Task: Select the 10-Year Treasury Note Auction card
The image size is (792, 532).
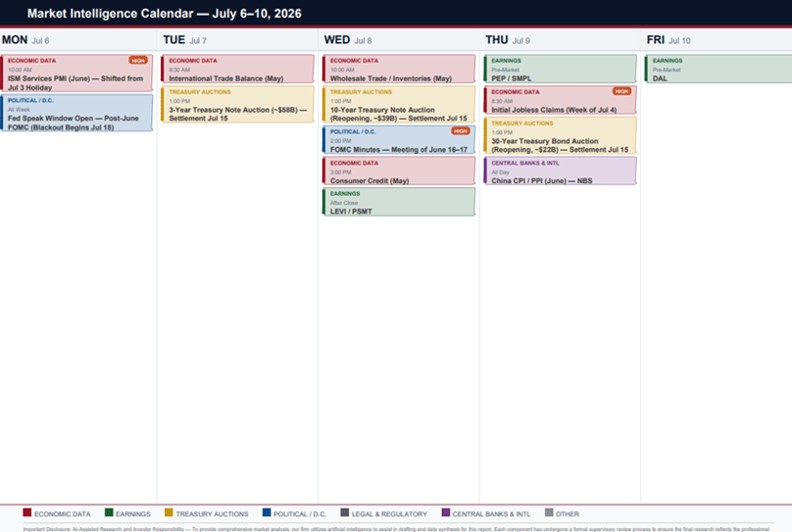Action: 399,104
